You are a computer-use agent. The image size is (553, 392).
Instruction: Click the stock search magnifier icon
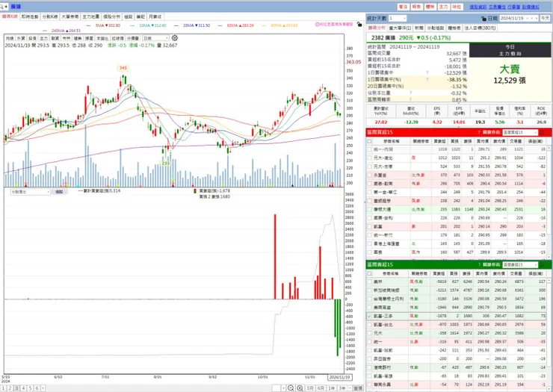[2, 7]
